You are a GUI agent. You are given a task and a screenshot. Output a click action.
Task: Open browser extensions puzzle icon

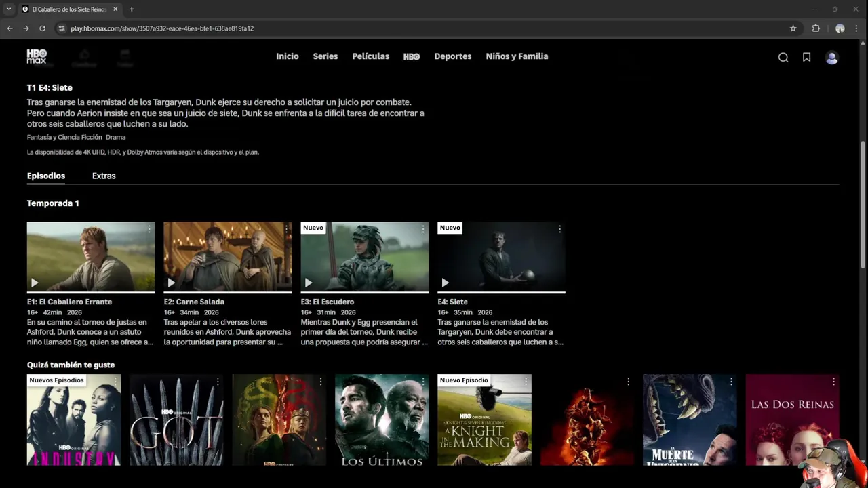click(816, 28)
